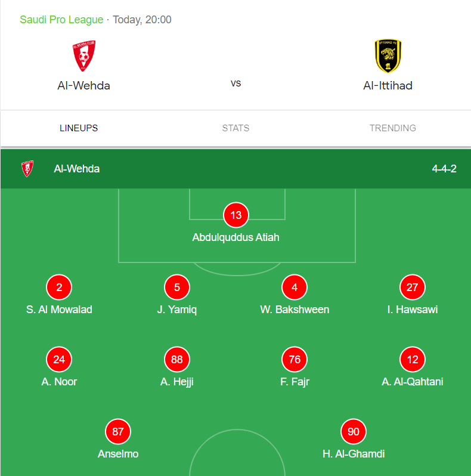The image size is (471, 476).
Task: Click player badge number 90
Action: click(x=354, y=432)
